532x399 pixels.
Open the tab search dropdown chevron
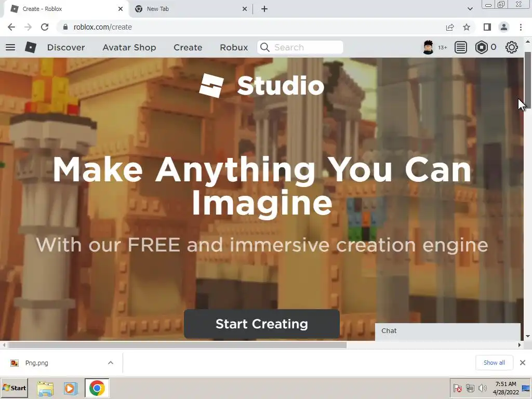tap(470, 9)
